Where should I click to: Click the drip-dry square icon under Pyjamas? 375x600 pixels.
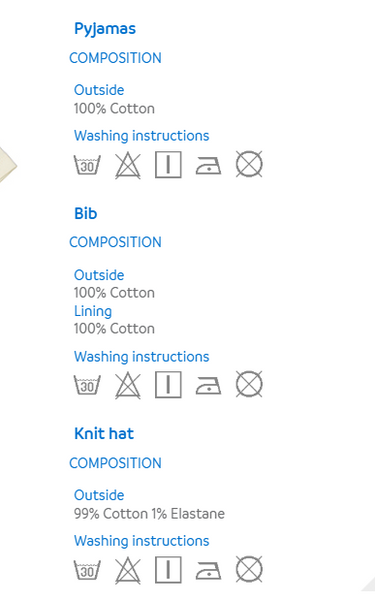pyautogui.click(x=168, y=165)
